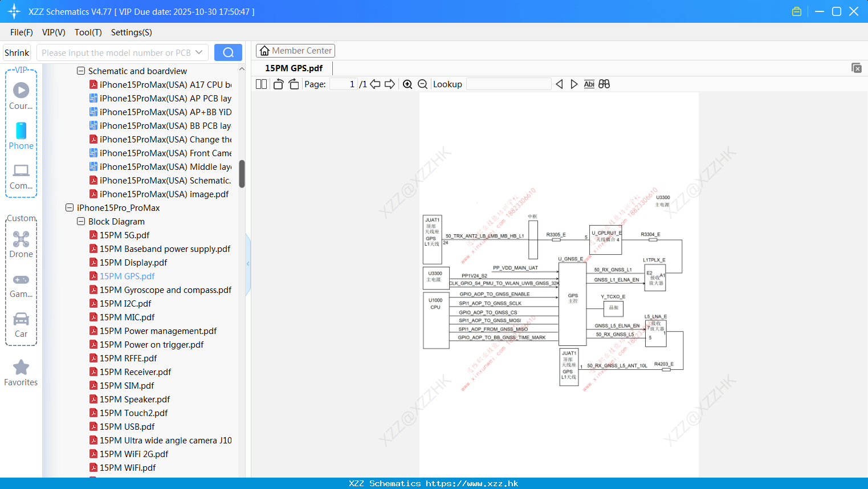This screenshot has width=868, height=489.
Task: Go to previous page arrow
Action: 375,84
